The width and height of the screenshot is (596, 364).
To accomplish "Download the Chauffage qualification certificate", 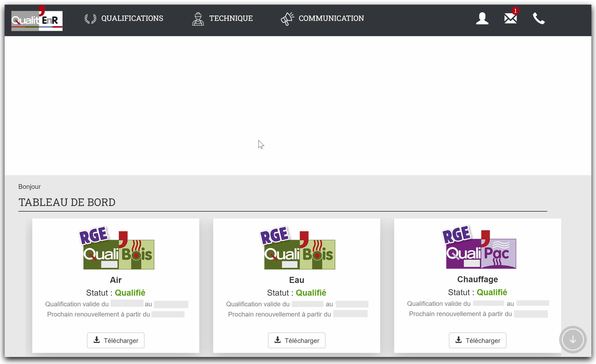I will click(477, 340).
